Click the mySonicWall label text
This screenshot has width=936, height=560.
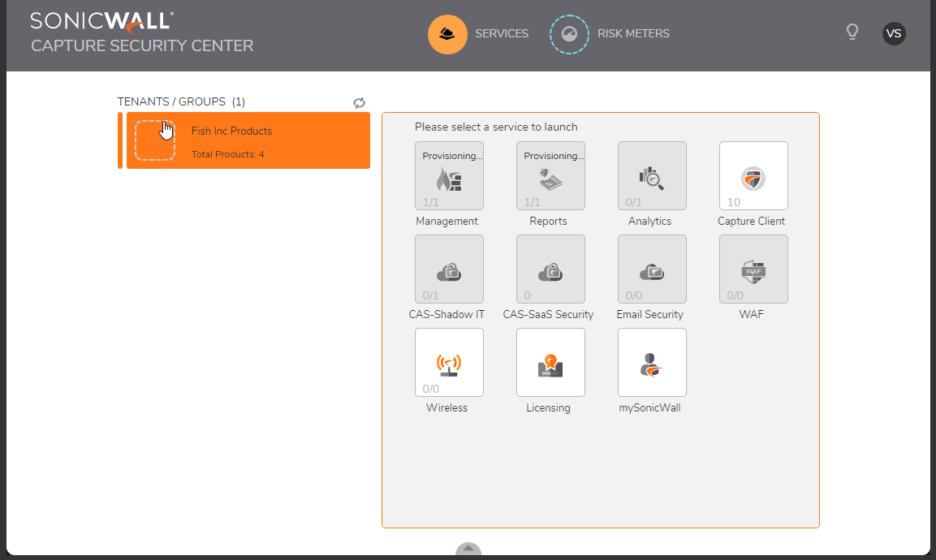pyautogui.click(x=649, y=407)
